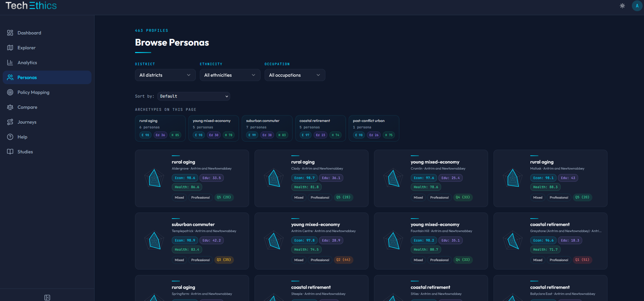
Task: Click radar chart on Crumlin card
Action: pyautogui.click(x=394, y=178)
